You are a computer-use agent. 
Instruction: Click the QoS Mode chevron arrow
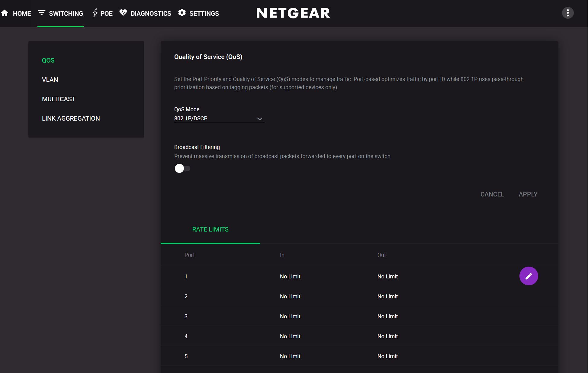[259, 118]
